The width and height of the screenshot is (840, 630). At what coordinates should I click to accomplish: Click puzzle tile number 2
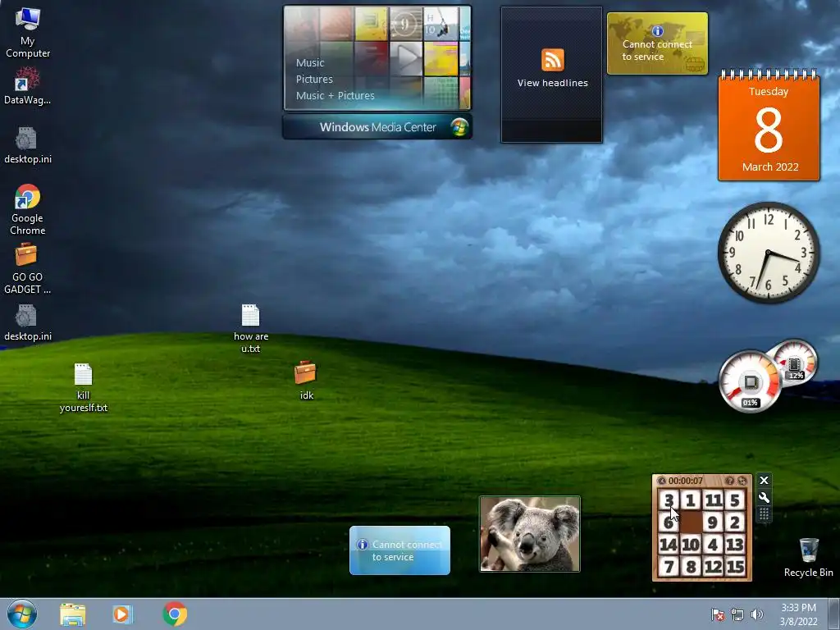click(735, 522)
